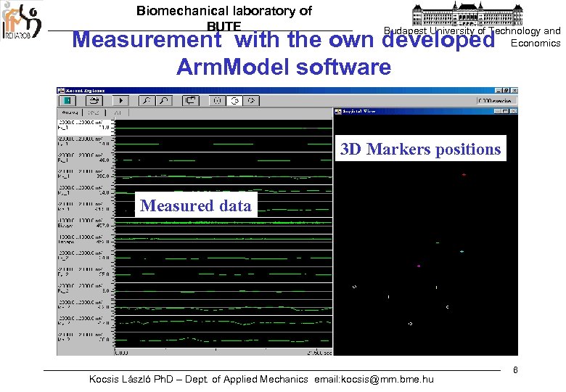Click the second magnifier zoom icon
This screenshot has width=566, height=392.
click(164, 101)
